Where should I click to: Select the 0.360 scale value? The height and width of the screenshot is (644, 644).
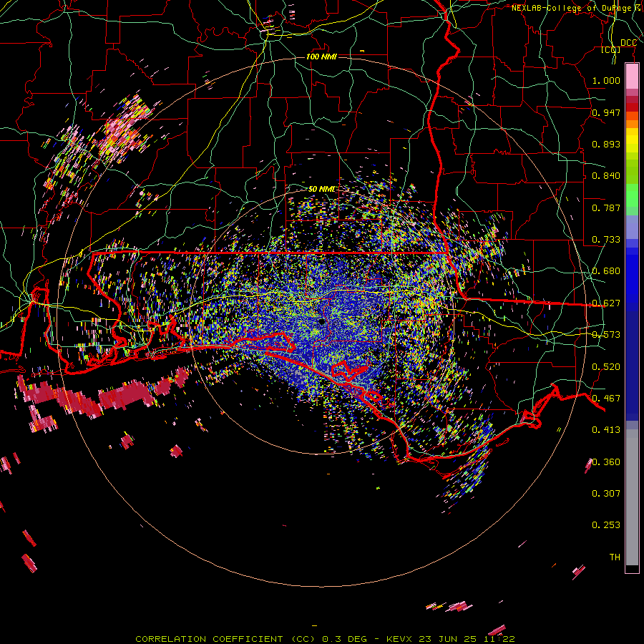606,462
